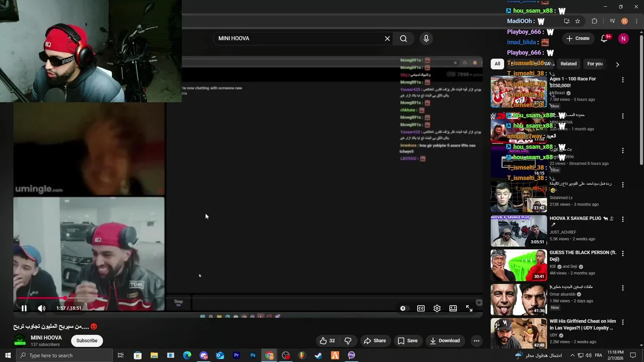
Task: Open YouTube notifications bell
Action: 605,38
